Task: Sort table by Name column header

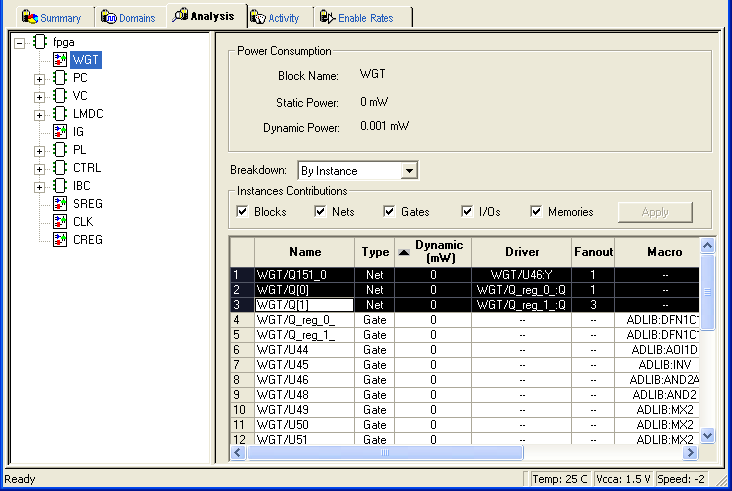Action: (x=305, y=252)
